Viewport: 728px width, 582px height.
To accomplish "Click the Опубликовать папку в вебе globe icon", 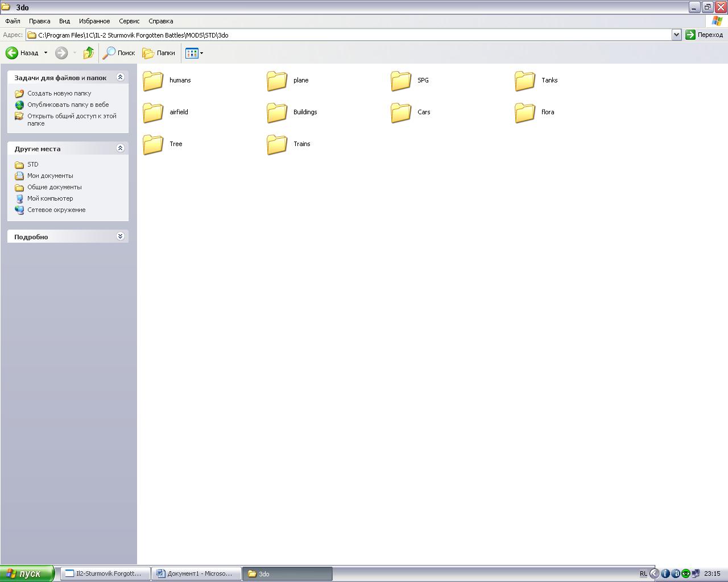I will tap(19, 105).
